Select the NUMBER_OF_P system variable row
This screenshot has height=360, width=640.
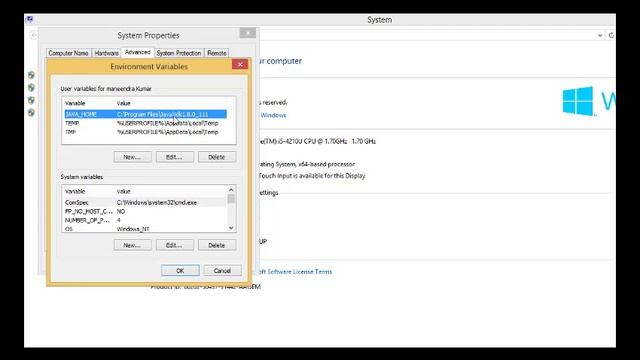(145, 220)
